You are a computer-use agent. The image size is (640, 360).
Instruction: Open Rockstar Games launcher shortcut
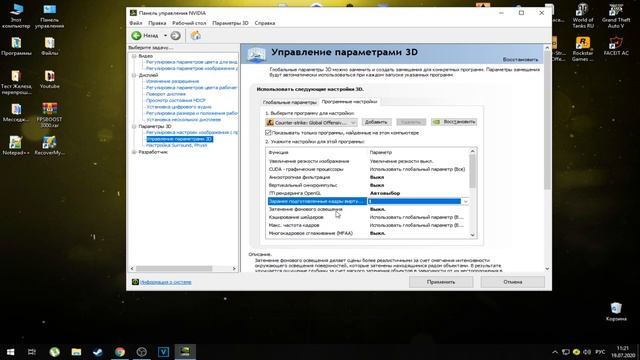(x=582, y=49)
